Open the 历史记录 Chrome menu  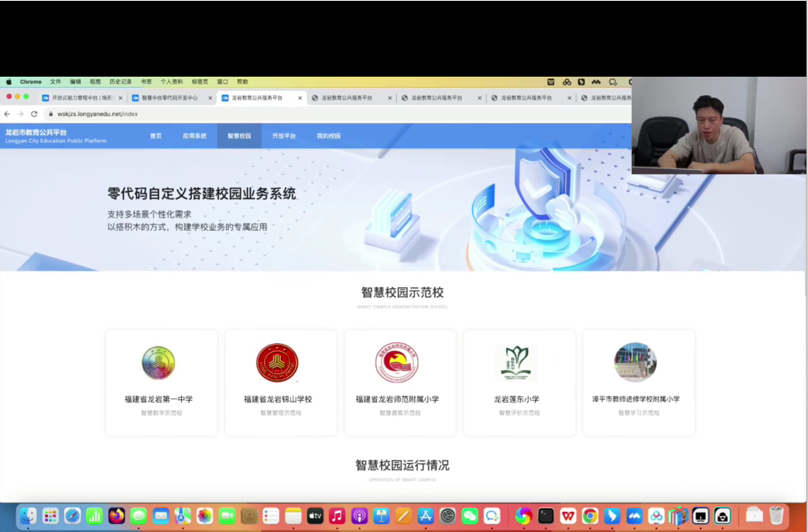tap(120, 81)
